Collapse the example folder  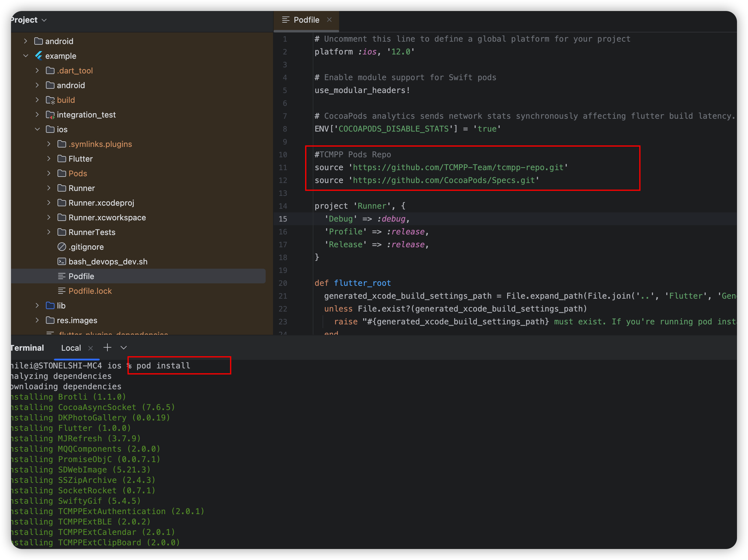point(26,56)
